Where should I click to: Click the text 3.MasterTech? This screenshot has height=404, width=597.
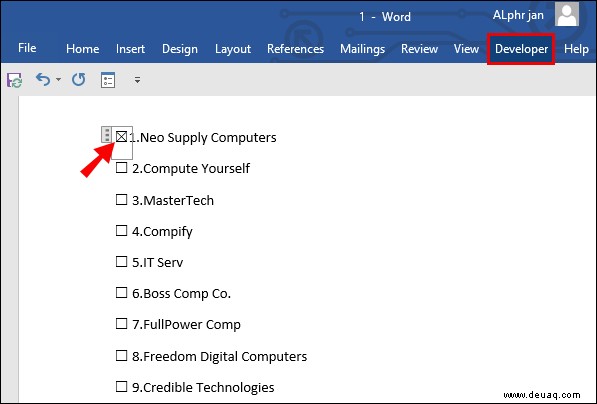point(173,200)
